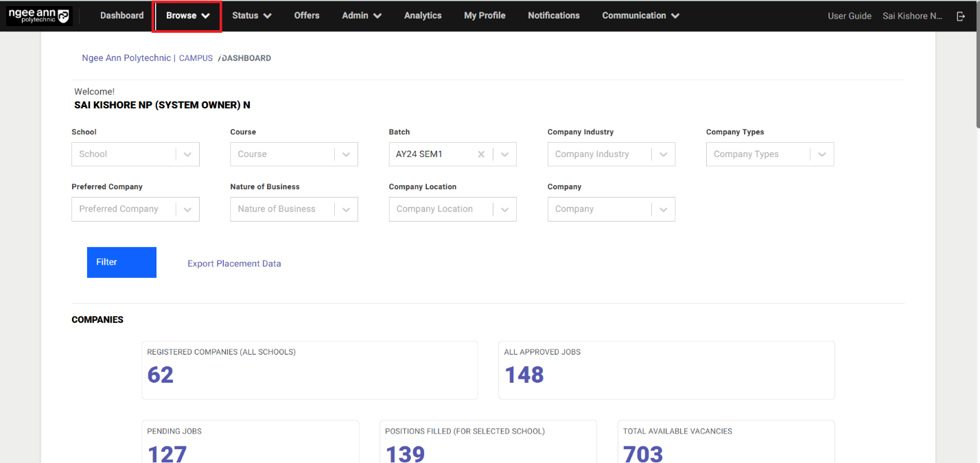Open the Offers page
This screenshot has width=980, height=463.
click(x=307, y=16)
